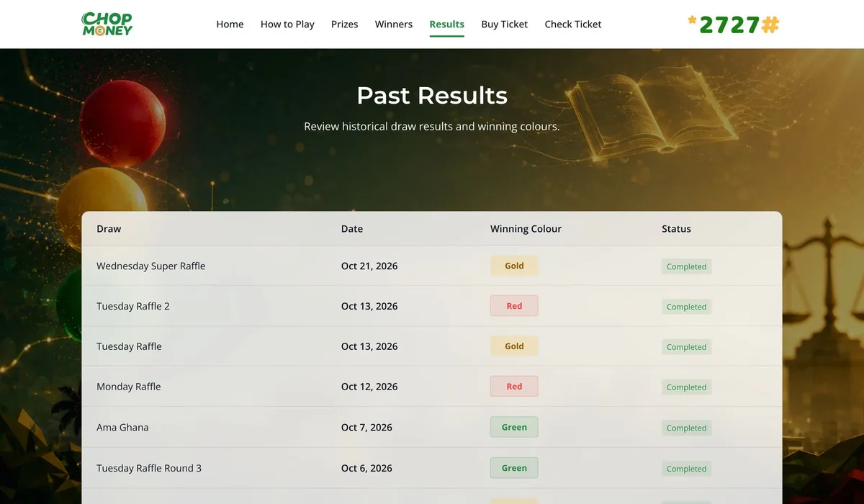Click the Past Results heading
This screenshot has width=864, height=504.
coord(432,96)
